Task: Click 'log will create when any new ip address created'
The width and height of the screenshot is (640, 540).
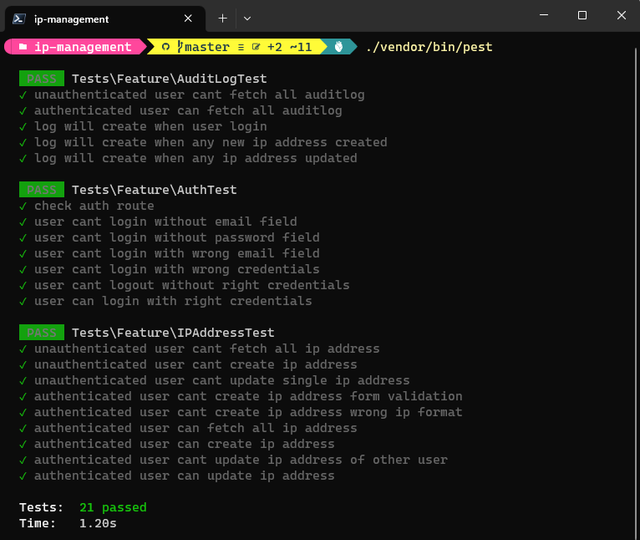Action: pyautogui.click(x=211, y=142)
